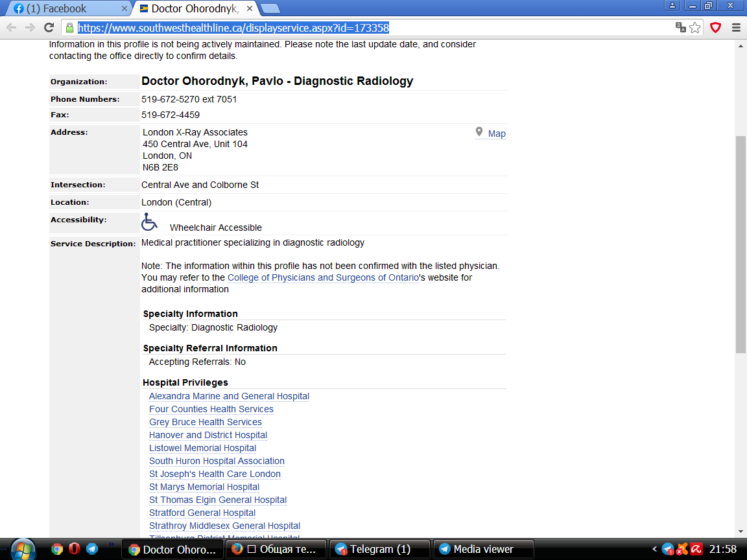Launch Opera from the quick launch bar

(75, 549)
